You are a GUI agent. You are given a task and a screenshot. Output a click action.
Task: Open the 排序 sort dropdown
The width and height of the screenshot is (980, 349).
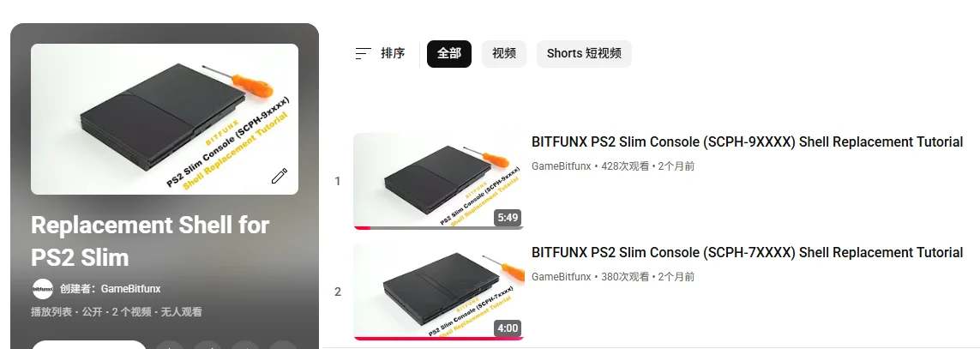coord(380,54)
